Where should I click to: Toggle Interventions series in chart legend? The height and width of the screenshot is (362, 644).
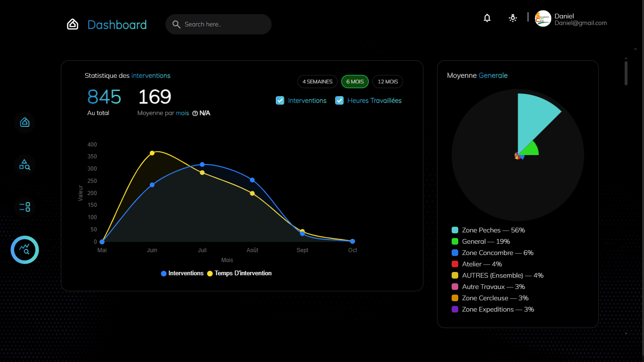coord(182,273)
